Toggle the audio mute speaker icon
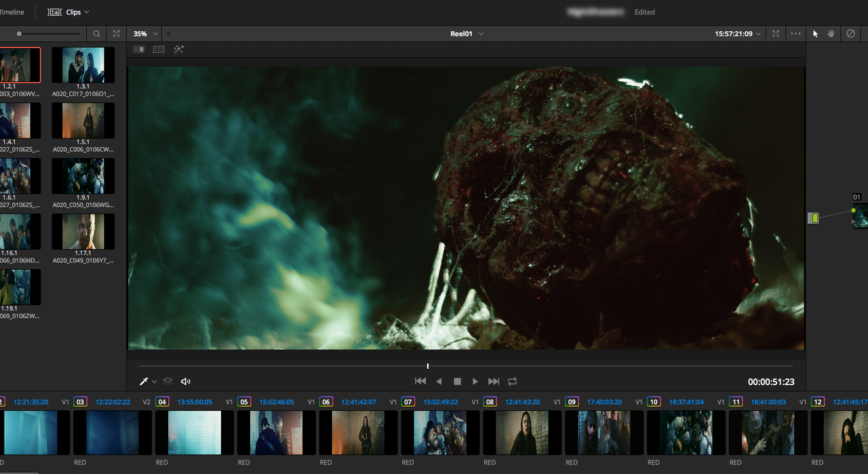868x474 pixels. click(186, 382)
